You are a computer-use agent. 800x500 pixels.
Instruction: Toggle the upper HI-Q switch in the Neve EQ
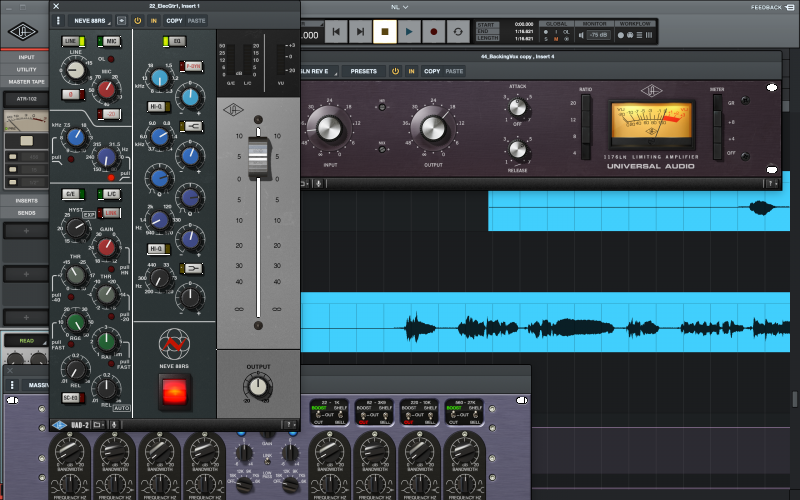(x=159, y=107)
